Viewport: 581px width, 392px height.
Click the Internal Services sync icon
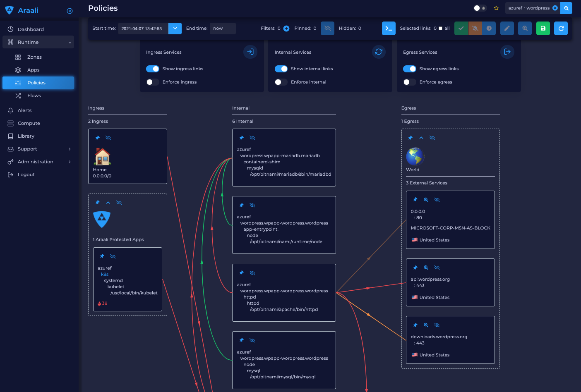click(x=379, y=52)
